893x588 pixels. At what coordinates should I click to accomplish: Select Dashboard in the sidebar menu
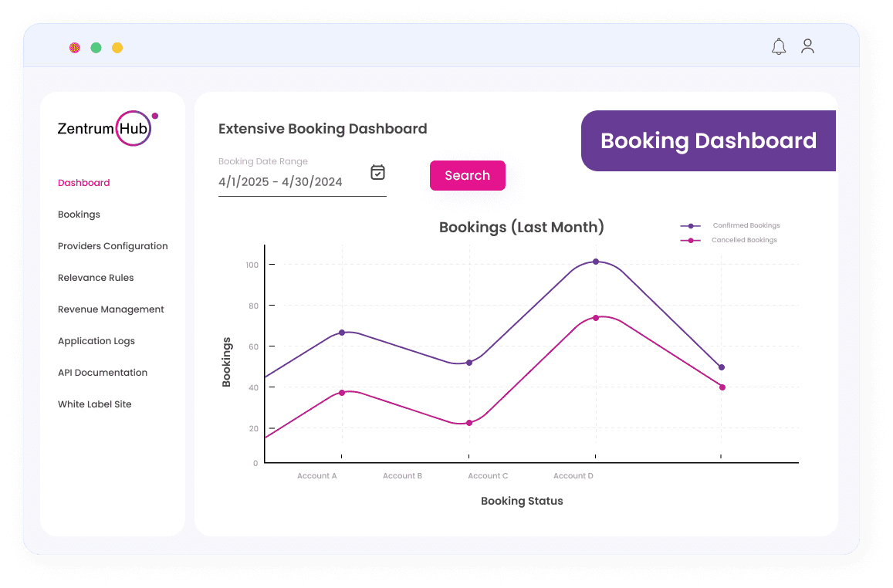pyautogui.click(x=83, y=183)
